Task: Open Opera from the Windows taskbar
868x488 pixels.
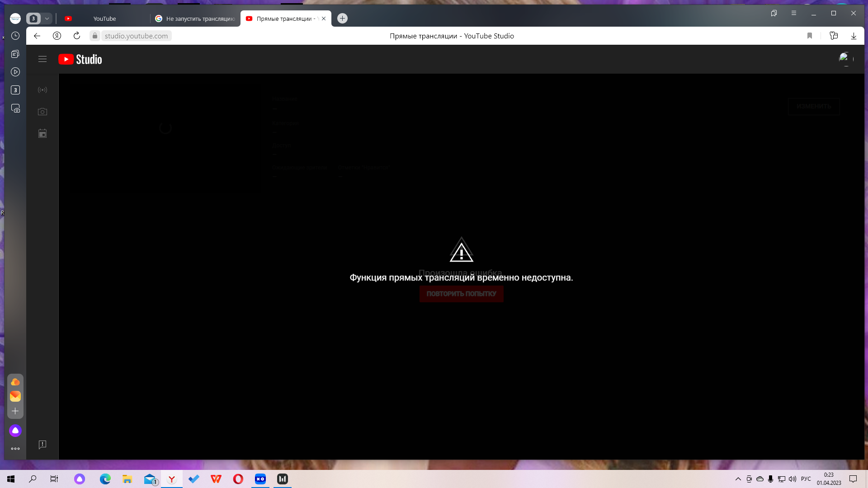Action: 238,479
